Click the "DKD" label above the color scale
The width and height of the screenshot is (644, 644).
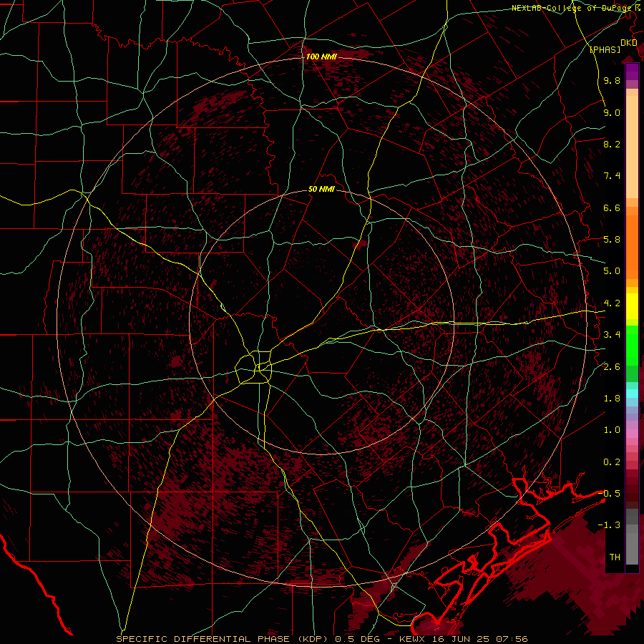click(x=629, y=43)
